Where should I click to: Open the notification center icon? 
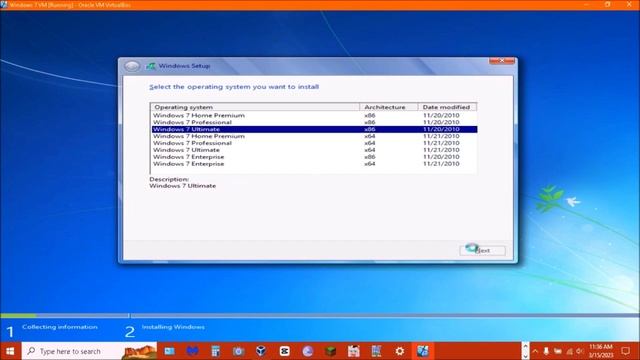625,351
